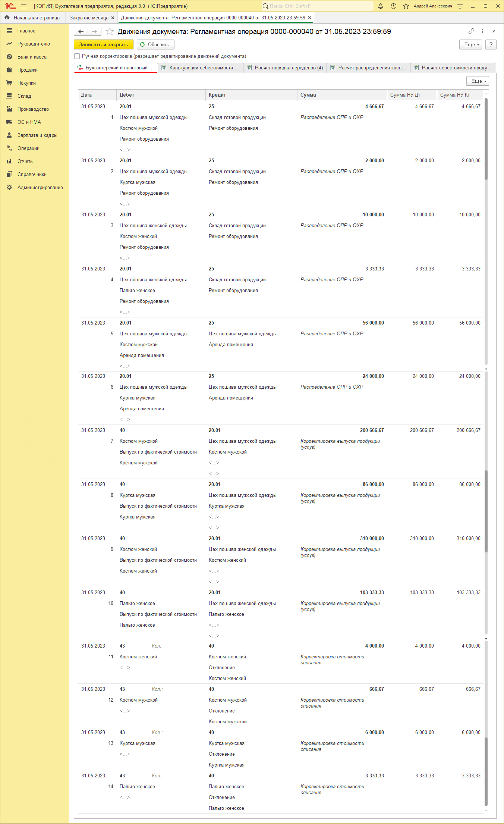Viewport: 504px width, 824px height.
Task: Navigate forward with the right arrow
Action: click(x=94, y=32)
